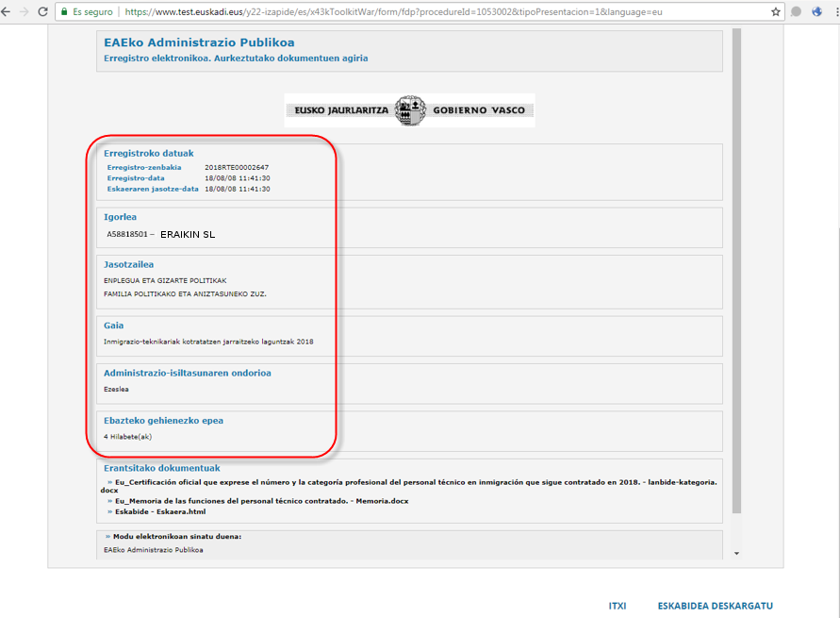The image size is (840, 618).
Task: Click the URL address bar
Action: pyautogui.click(x=424, y=12)
